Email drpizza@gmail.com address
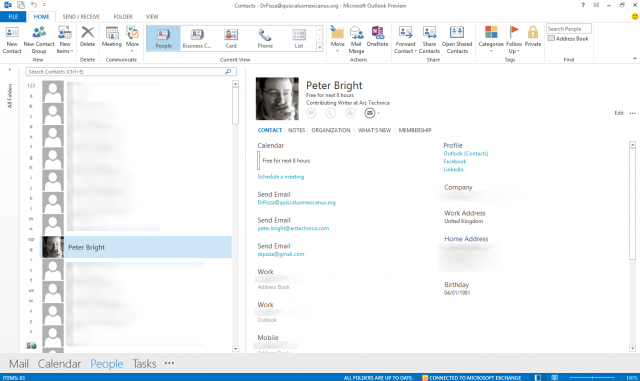Image resolution: width=640 pixels, height=381 pixels. pyautogui.click(x=281, y=254)
